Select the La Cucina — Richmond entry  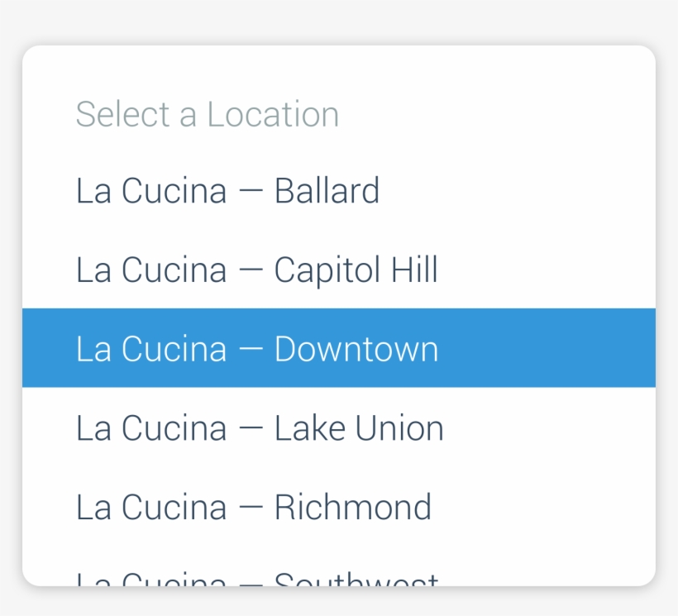point(254,507)
